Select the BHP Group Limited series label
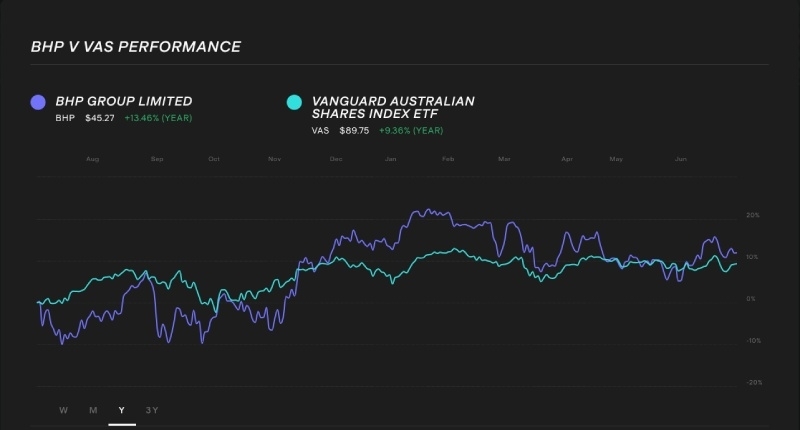800x430 pixels. tap(124, 102)
